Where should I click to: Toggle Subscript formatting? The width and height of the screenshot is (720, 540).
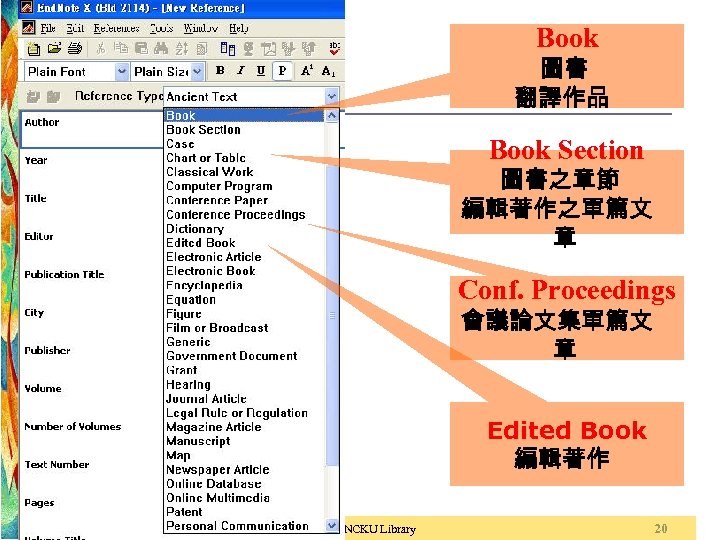[x=328, y=71]
